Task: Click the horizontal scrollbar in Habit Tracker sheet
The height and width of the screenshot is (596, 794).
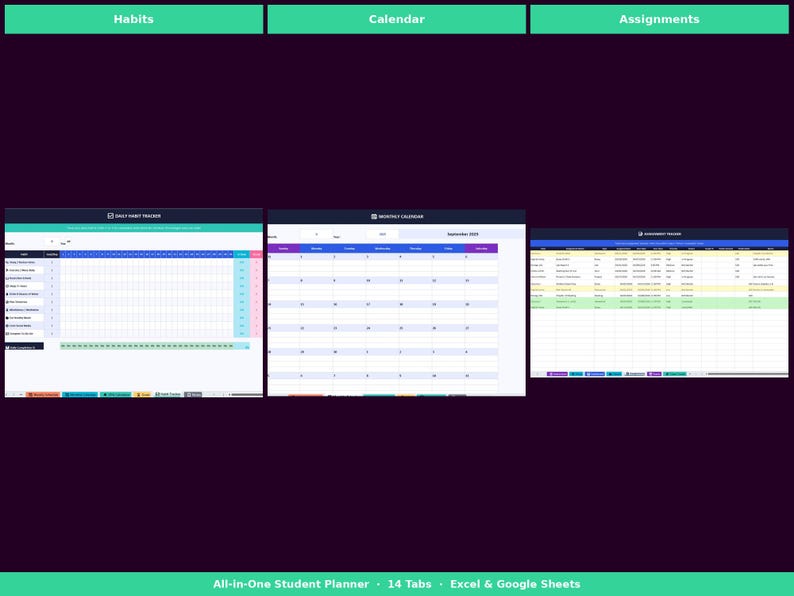Action: (x=247, y=394)
